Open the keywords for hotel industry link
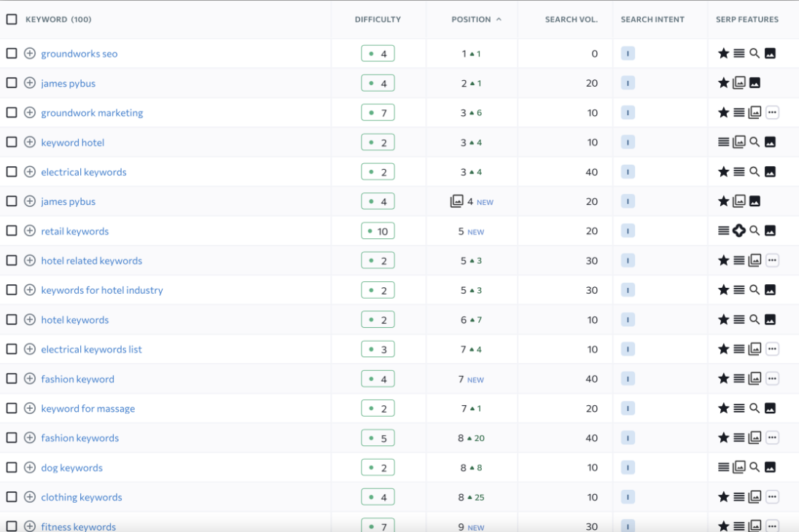Image resolution: width=799 pixels, height=532 pixels. (x=102, y=290)
